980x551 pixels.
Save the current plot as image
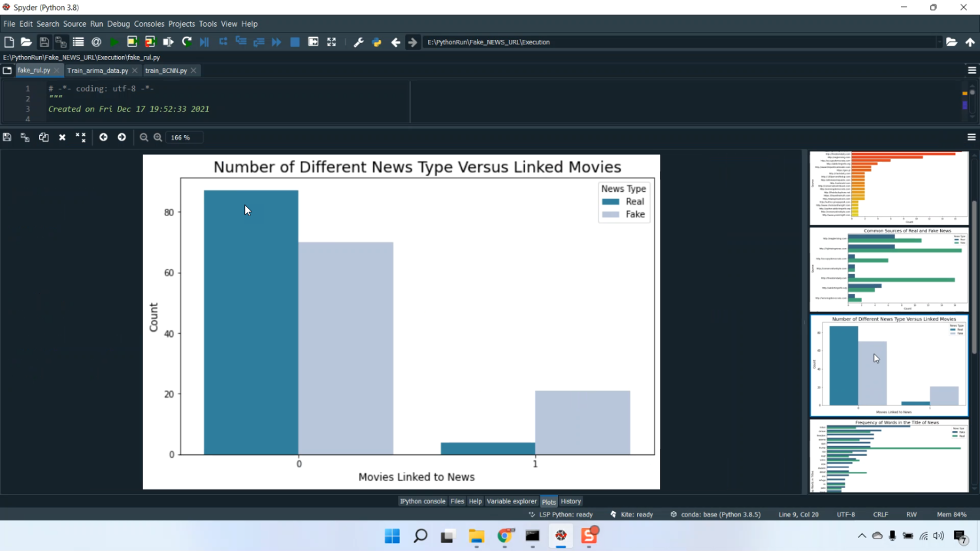click(7, 137)
